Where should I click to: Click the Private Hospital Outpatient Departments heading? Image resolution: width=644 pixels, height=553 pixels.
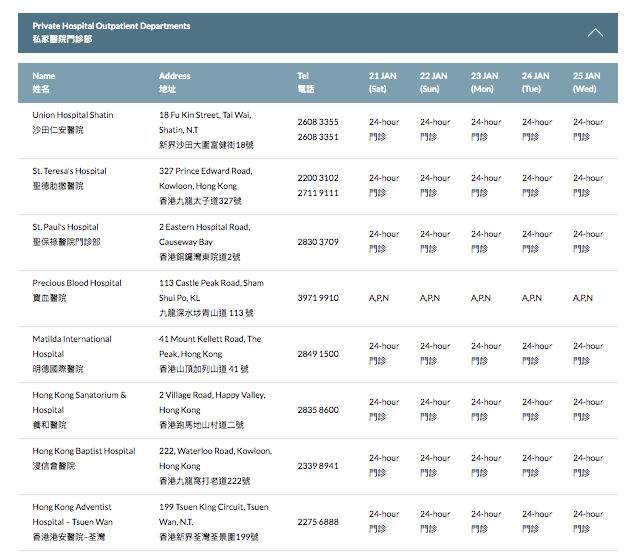[x=111, y=26]
